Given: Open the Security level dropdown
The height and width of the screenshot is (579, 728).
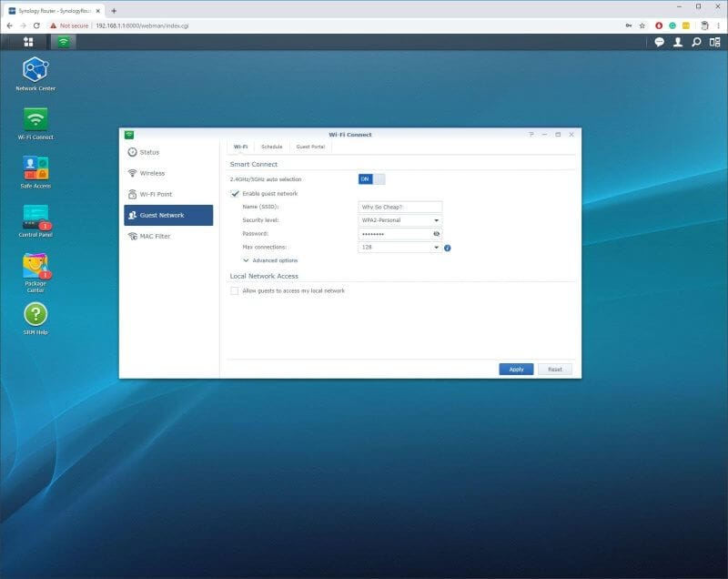Looking at the screenshot, I should coord(435,219).
